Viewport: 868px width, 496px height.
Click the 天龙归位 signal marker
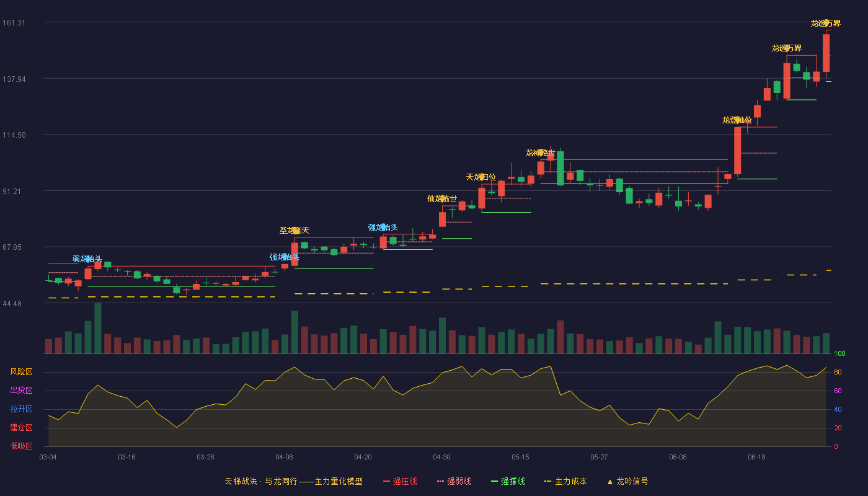point(481,177)
